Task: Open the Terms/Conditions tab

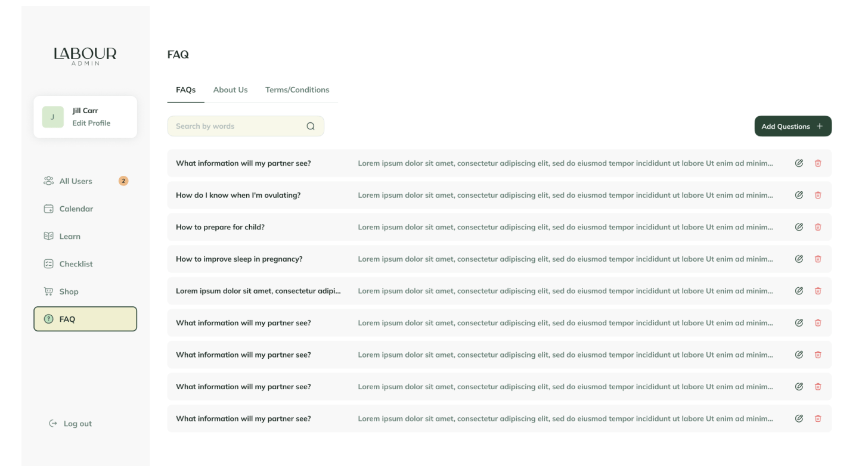Action: tap(297, 90)
